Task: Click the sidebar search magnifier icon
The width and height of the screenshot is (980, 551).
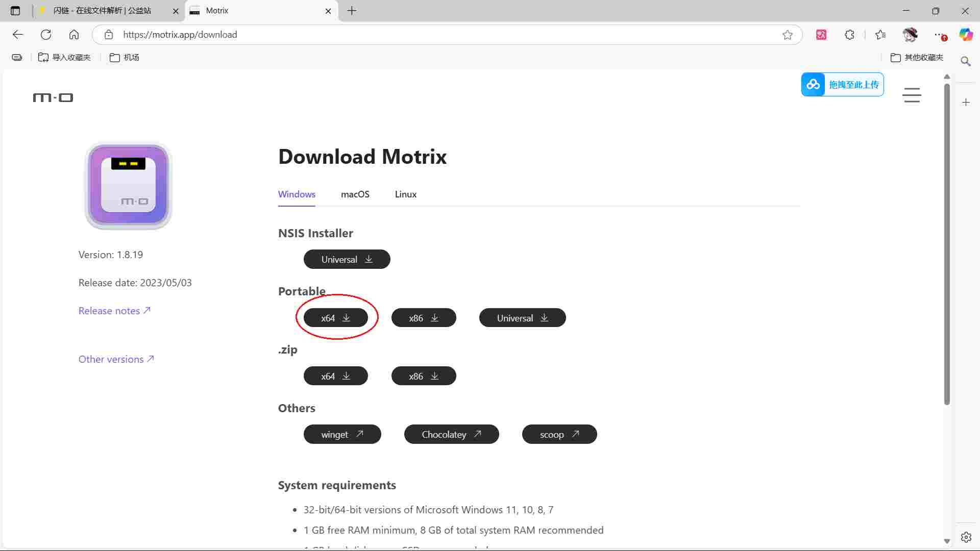Action: pos(966,61)
